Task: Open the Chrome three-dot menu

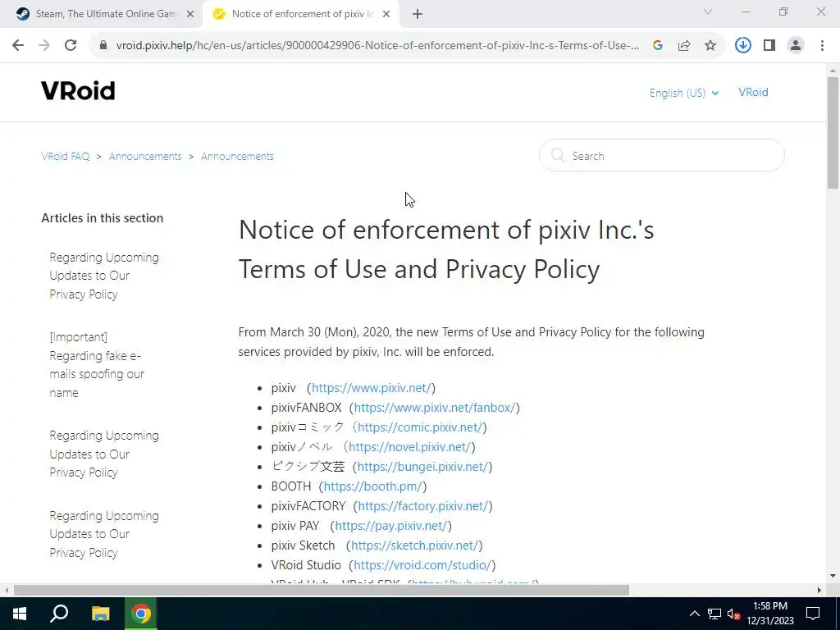Action: [x=822, y=46]
